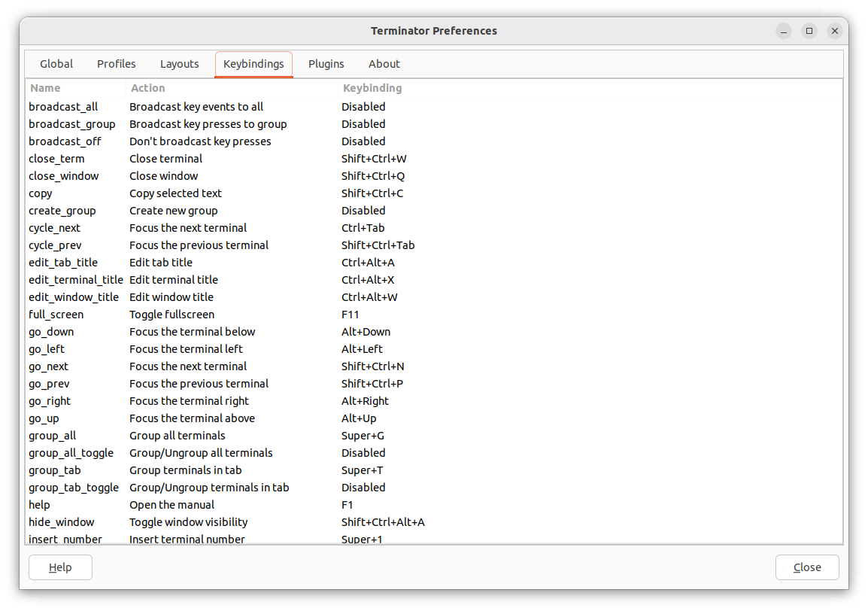Screen dimensions: 868x611
Task: Select the 'Toggle fullscreen' action text
Action: (171, 315)
